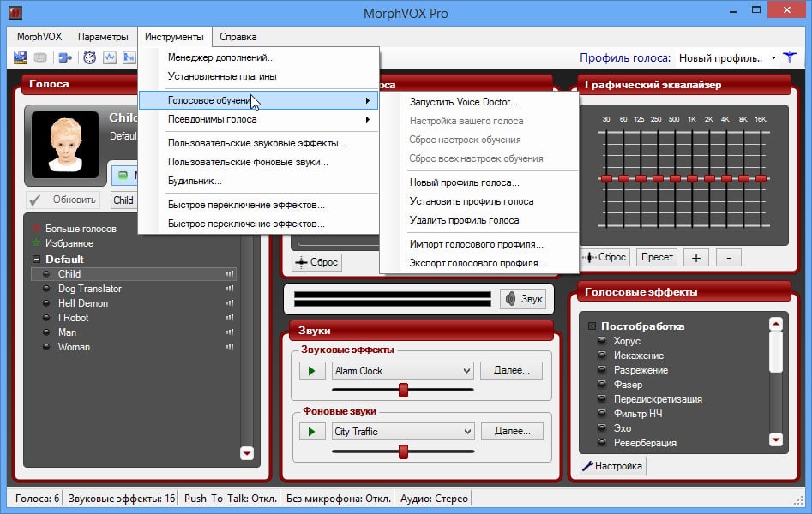Click the 30 Hz equalizer band slider handle
Image resolution: width=812 pixels, height=514 pixels.
(606, 178)
